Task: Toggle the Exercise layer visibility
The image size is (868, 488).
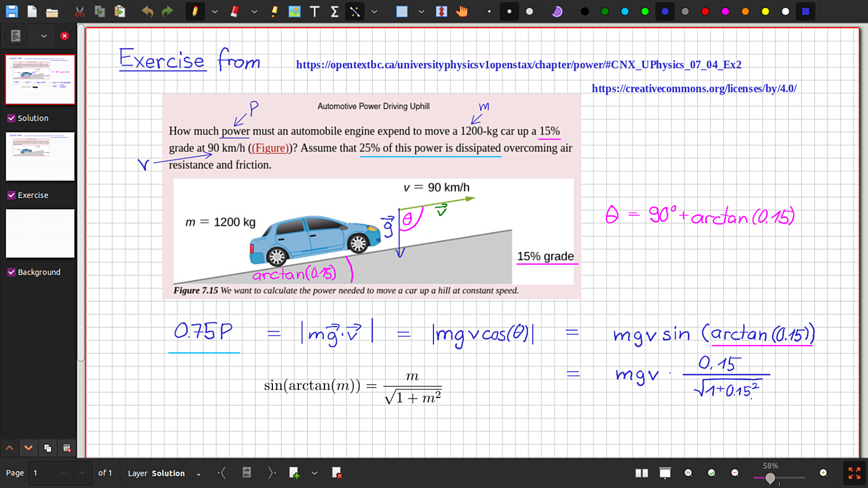Action: pos(11,196)
